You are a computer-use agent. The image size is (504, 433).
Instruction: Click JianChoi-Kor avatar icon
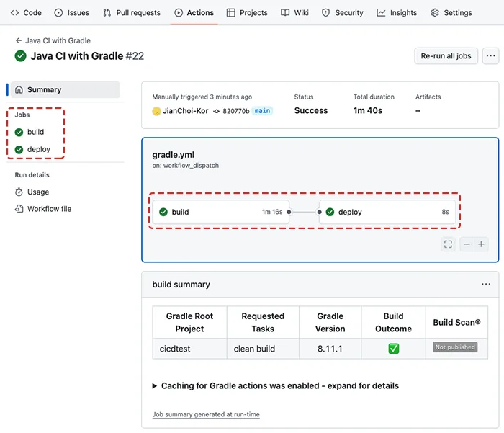(156, 111)
